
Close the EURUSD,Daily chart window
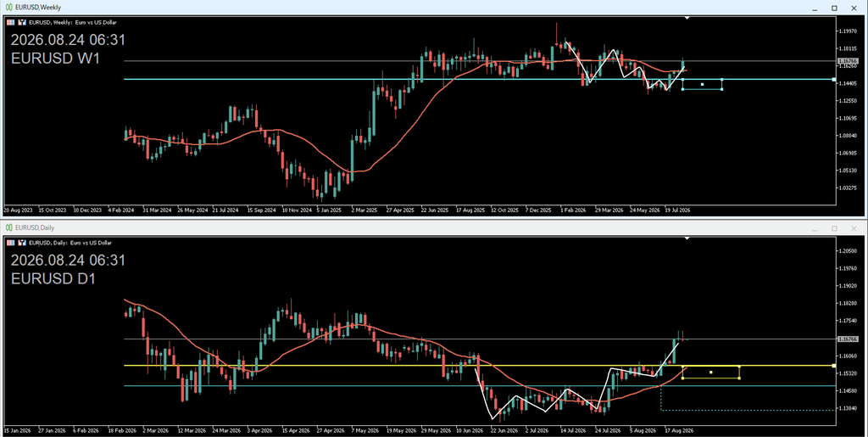click(x=853, y=228)
